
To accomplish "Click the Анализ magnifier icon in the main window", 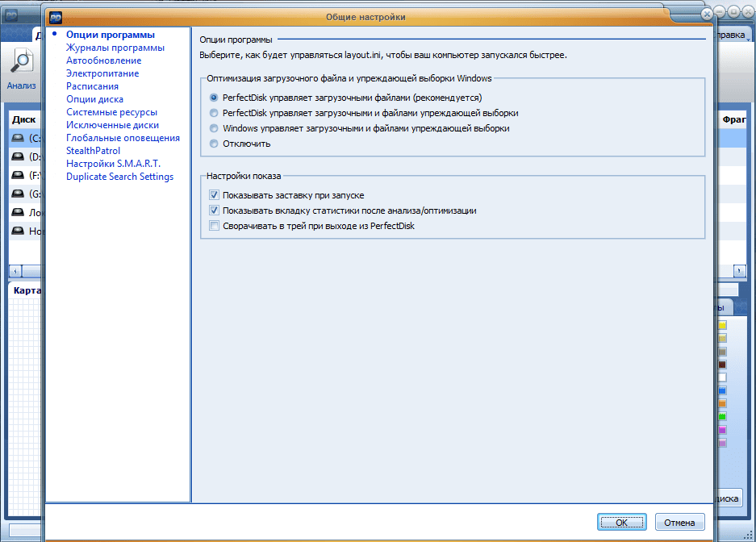I will [x=22, y=61].
